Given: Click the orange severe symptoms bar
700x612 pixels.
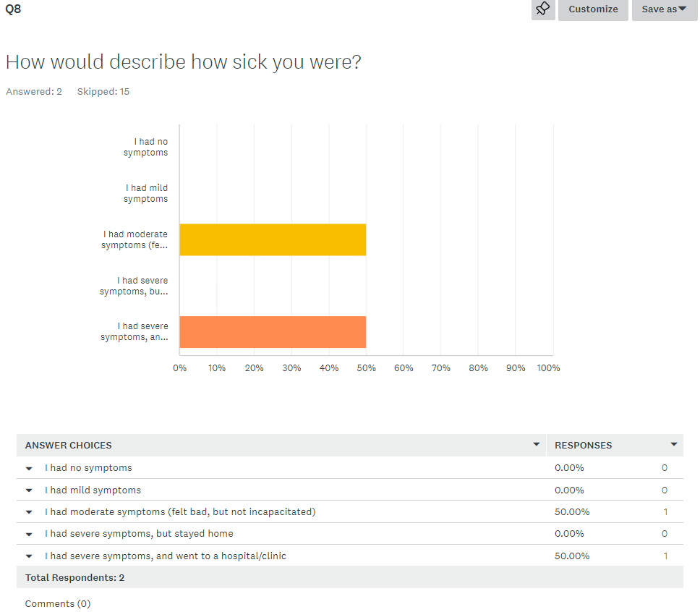Looking at the screenshot, I should point(273,332).
